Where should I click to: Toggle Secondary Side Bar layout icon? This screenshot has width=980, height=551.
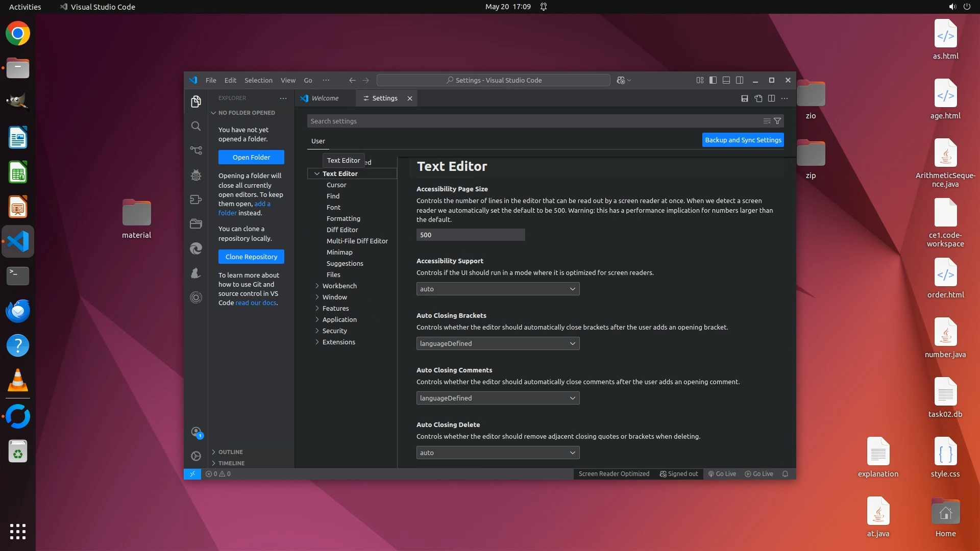tap(740, 80)
